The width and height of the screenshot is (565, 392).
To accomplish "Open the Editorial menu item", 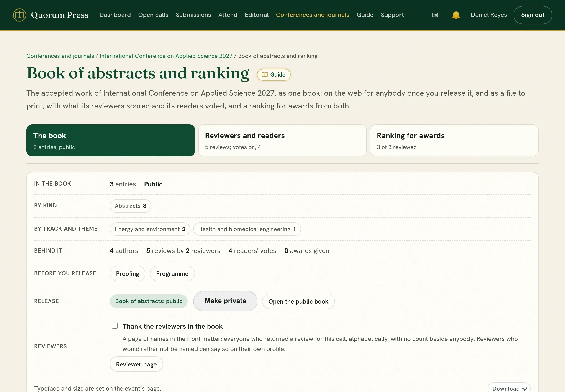I will (x=257, y=15).
